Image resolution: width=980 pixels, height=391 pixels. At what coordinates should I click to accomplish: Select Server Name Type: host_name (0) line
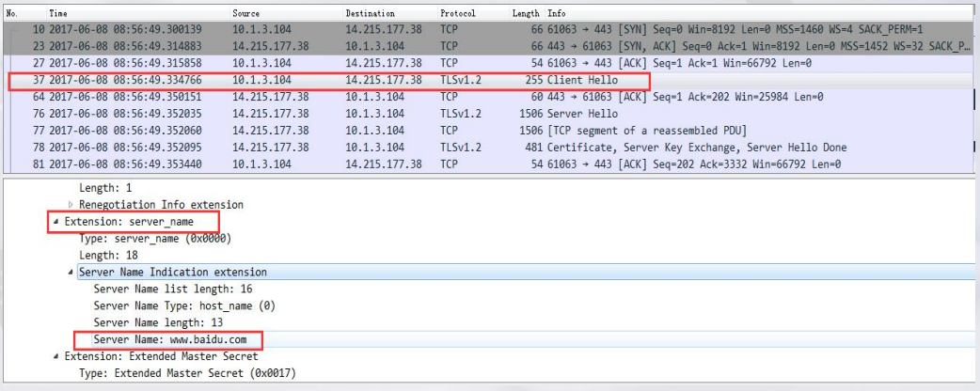click(184, 306)
